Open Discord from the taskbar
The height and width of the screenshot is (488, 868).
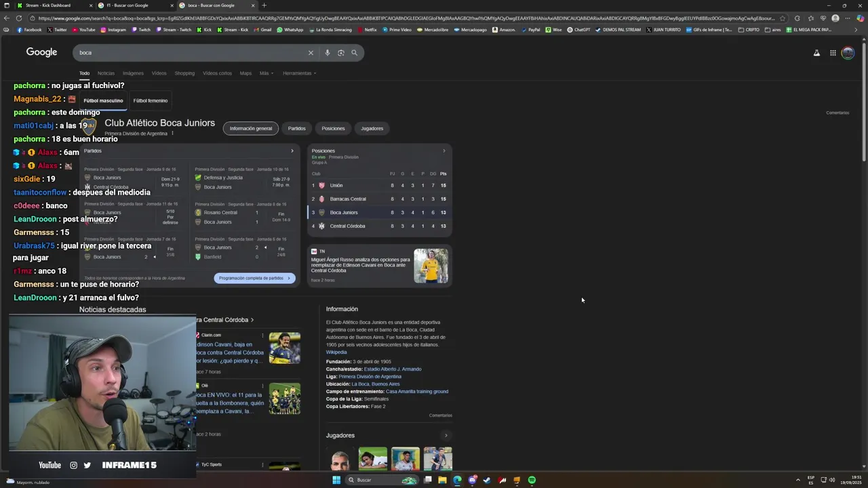coord(472,480)
